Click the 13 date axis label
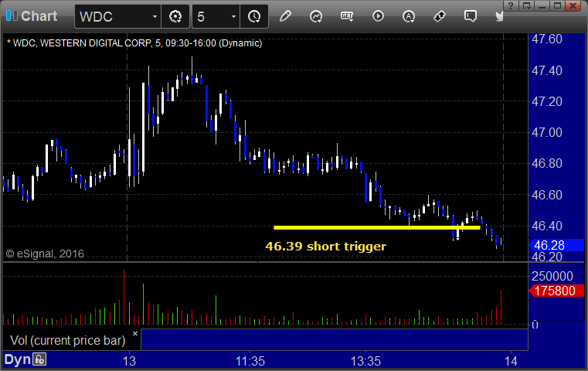 129,361
